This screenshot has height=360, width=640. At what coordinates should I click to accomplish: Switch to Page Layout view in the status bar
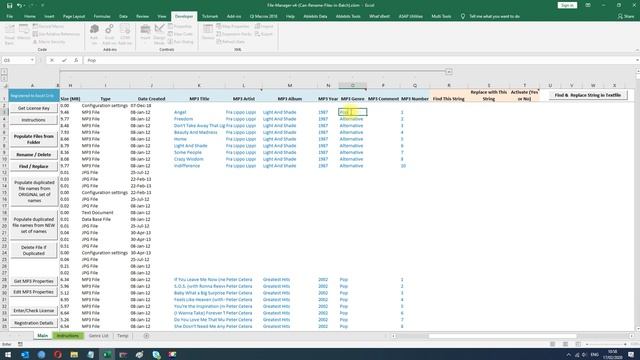point(565,344)
